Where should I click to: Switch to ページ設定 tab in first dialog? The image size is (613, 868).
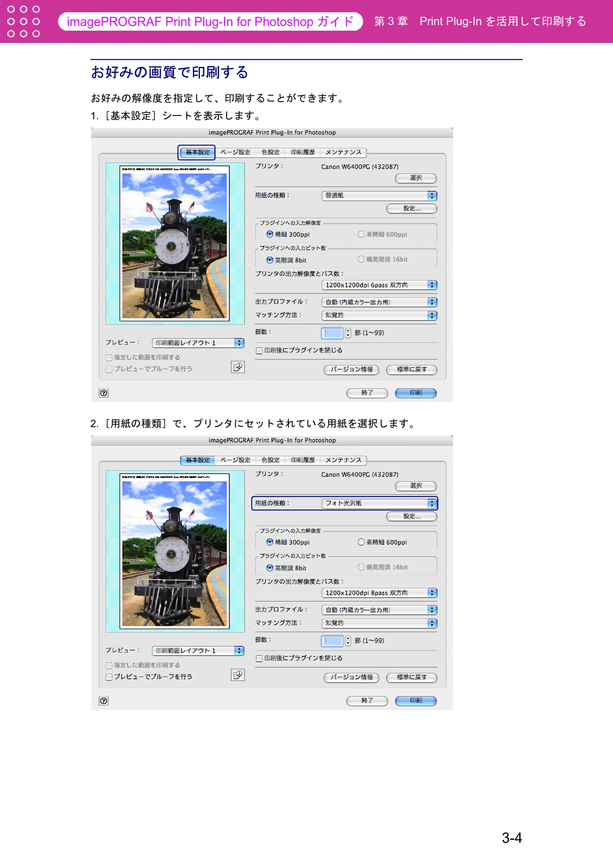[235, 152]
